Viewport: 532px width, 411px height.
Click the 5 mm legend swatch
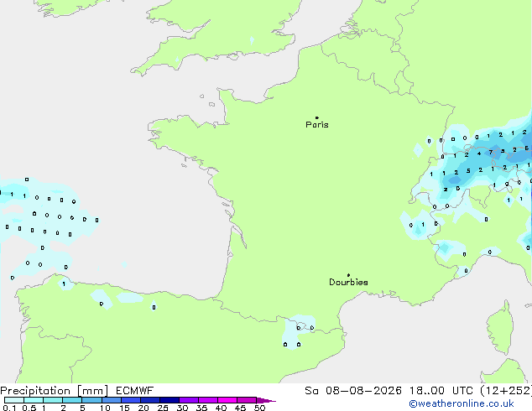[92, 400]
